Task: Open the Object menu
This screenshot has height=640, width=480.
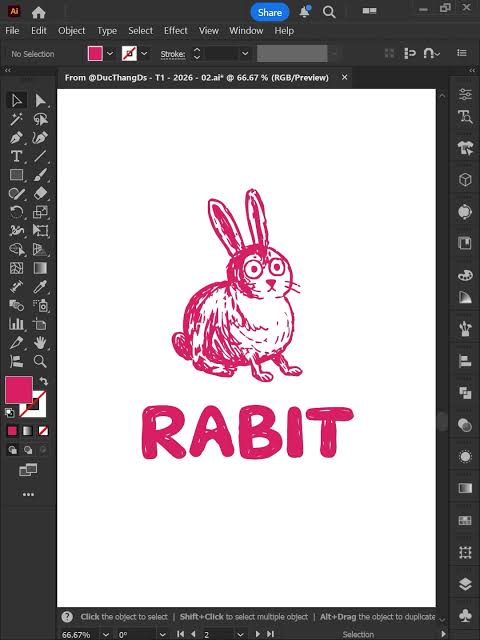Action: click(71, 31)
